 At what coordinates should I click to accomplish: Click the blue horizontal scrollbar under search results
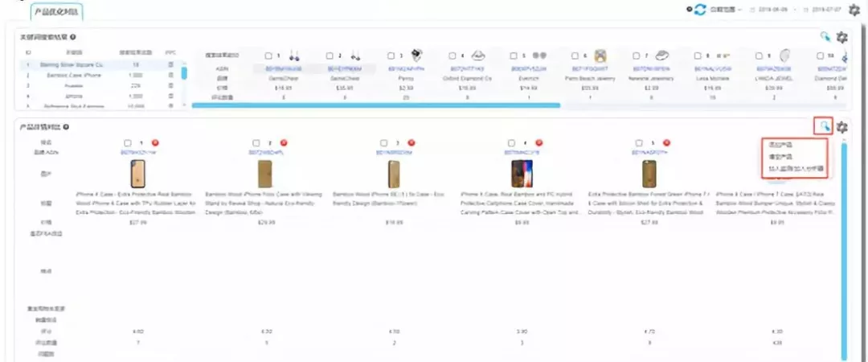pos(376,105)
